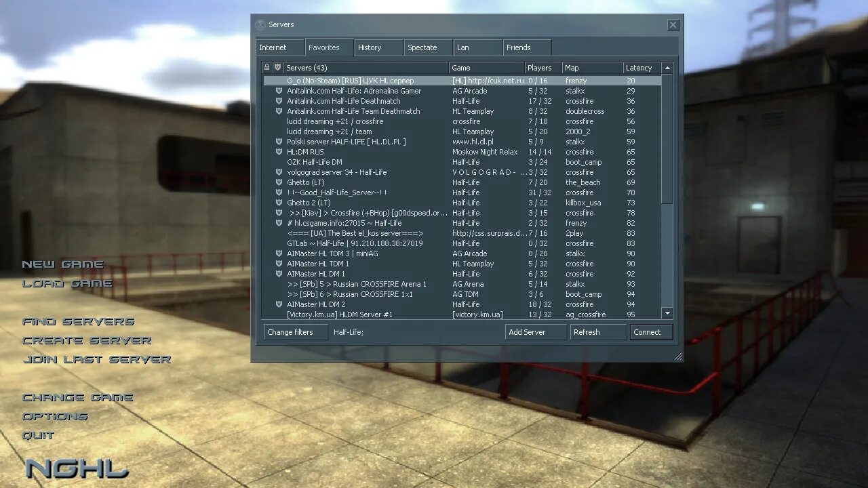Select [Victory.km.ua] HLDM Server #1 row
868x488 pixels.
[462, 314]
